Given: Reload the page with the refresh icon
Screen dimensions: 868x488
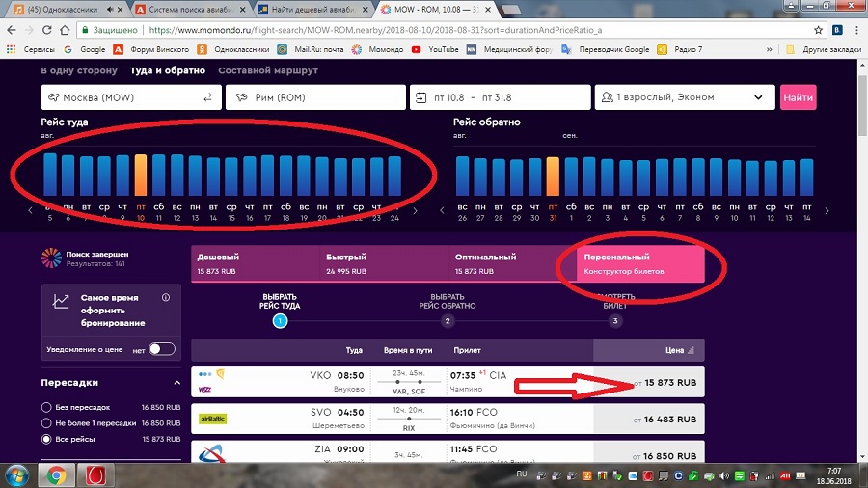Looking at the screenshot, I should [47, 30].
